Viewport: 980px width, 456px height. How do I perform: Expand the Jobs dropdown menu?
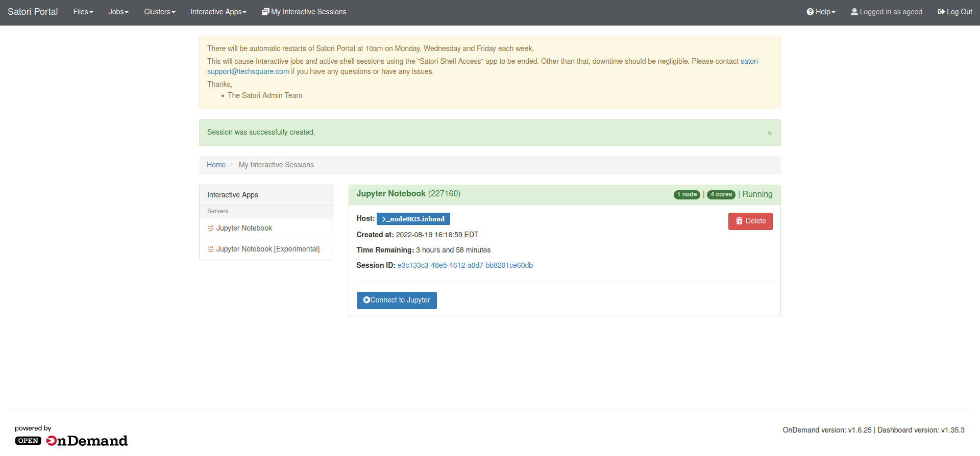pos(118,12)
